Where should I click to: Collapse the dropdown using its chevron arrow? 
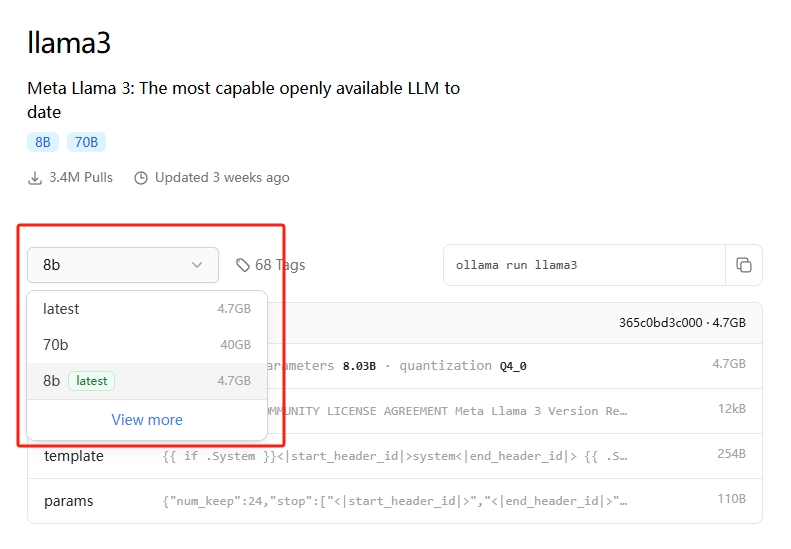[x=197, y=265]
